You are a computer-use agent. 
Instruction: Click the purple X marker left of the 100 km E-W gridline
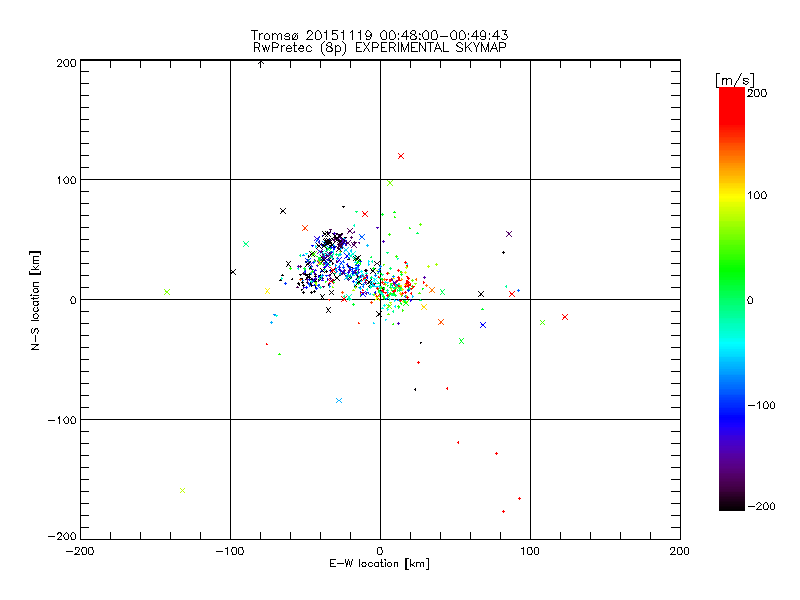click(x=509, y=234)
